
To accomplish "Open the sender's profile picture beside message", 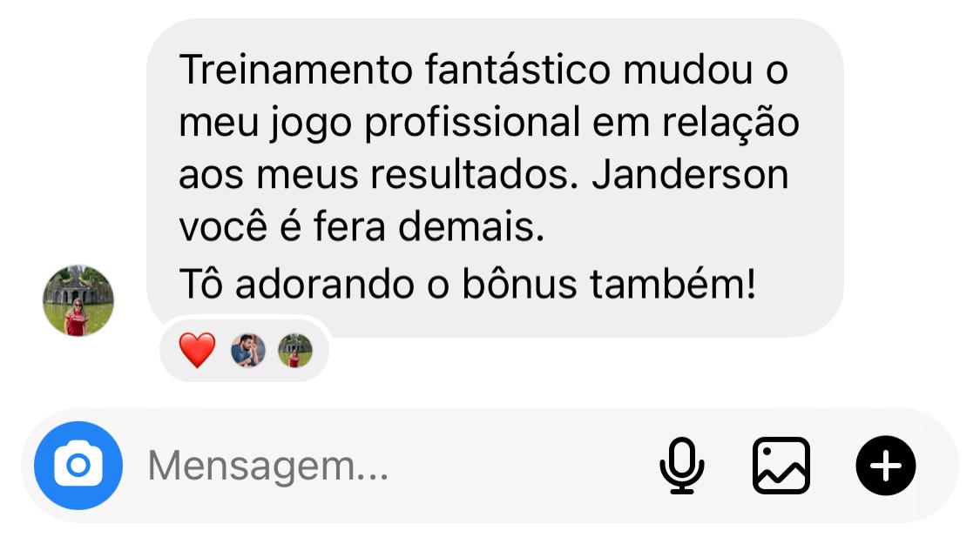I will click(78, 300).
